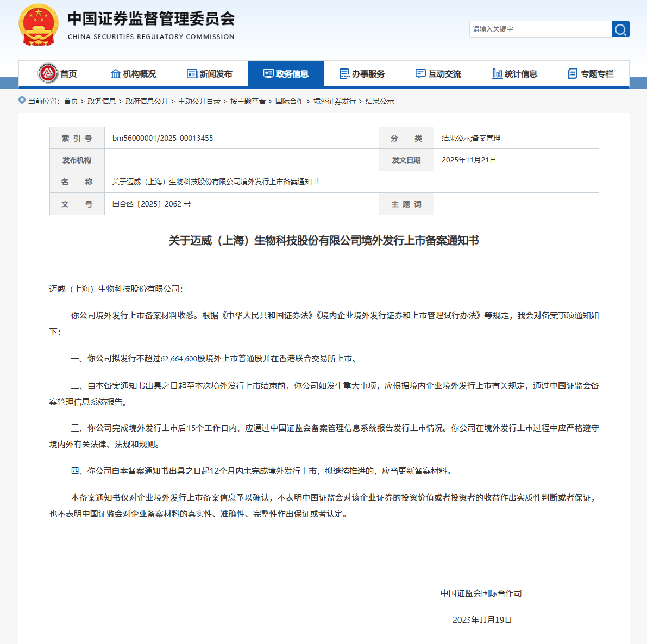This screenshot has height=644, width=647.
Task: Click the 专题专栏 page icon
Action: tap(573, 74)
